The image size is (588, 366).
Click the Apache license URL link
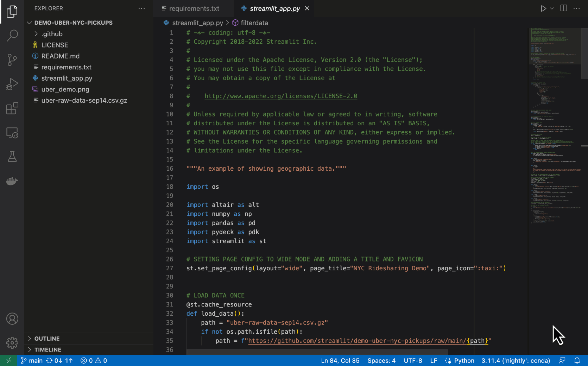[281, 96]
